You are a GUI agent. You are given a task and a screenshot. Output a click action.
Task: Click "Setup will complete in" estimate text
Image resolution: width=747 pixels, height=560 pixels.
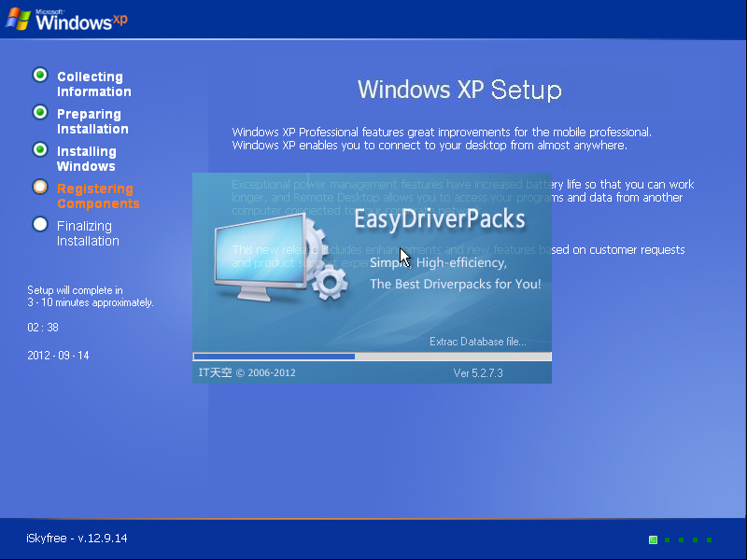pyautogui.click(x=75, y=290)
